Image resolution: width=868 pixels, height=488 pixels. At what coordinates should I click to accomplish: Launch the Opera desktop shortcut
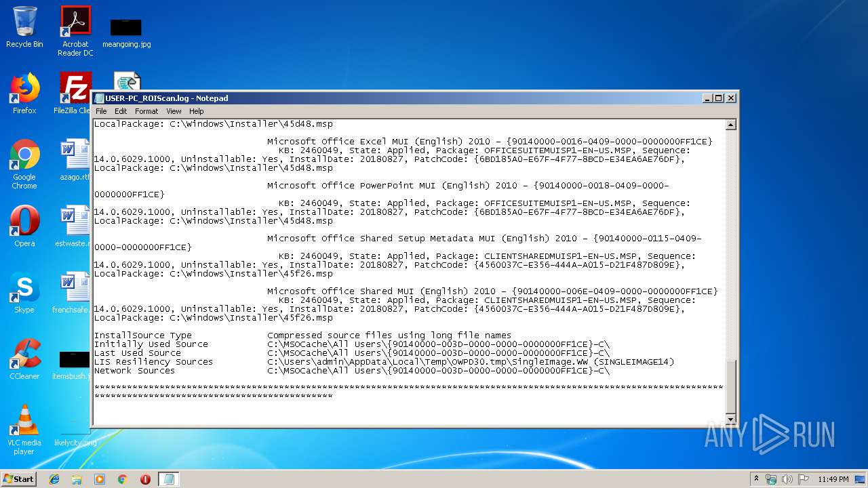click(x=24, y=226)
